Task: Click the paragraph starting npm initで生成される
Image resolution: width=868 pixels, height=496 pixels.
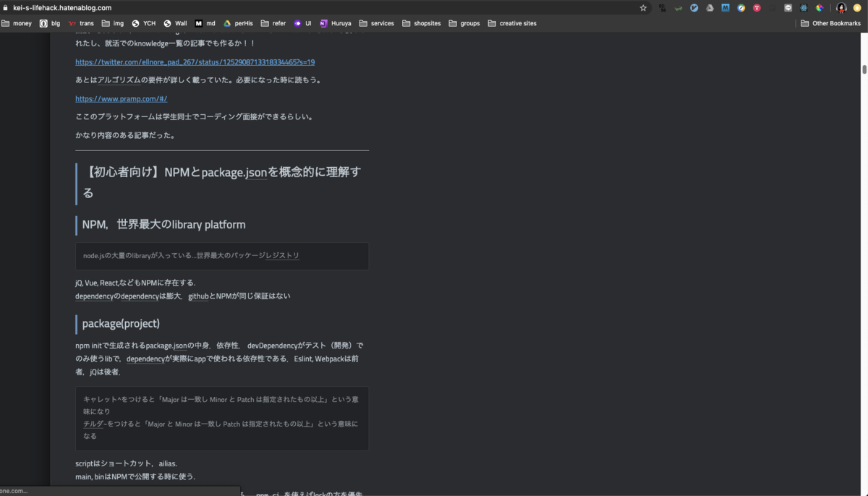Action: 219,359
